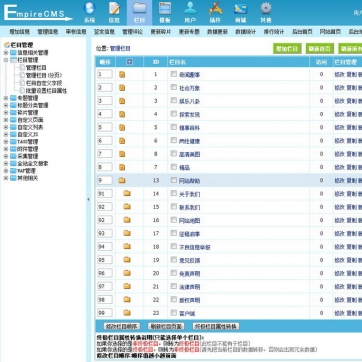Image resolution: width=362 pixels, height=362 pixels.
Task: Expand the 其他相关 tree node
Action: 6,178
